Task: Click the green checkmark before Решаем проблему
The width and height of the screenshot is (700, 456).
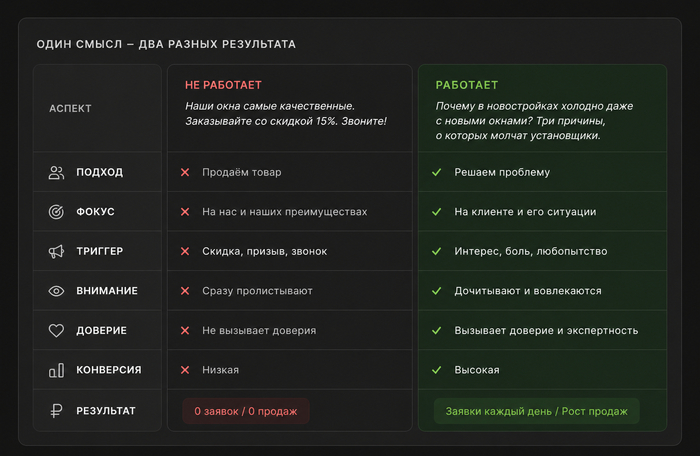Action: [437, 172]
